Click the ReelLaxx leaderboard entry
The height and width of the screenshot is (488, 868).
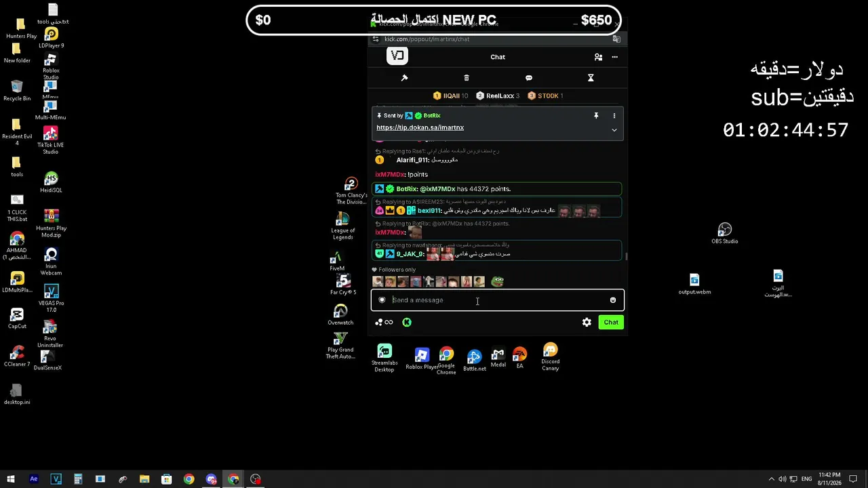pos(498,96)
